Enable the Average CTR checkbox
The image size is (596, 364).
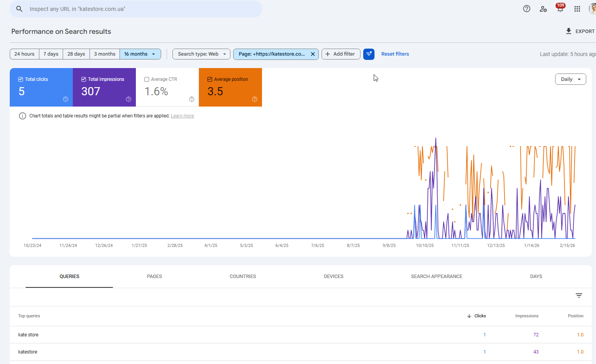(x=147, y=79)
